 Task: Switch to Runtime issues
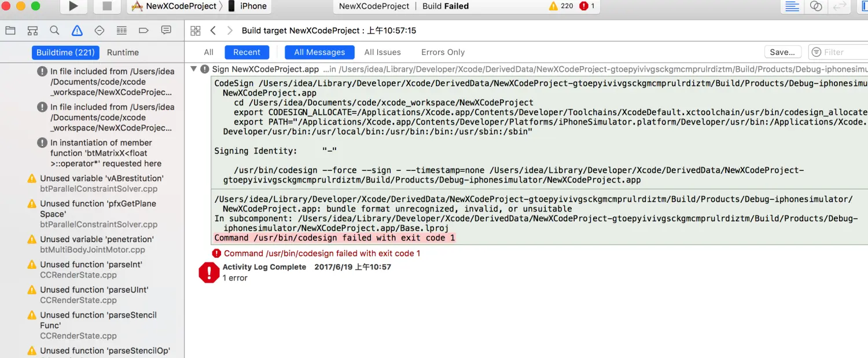tap(123, 52)
